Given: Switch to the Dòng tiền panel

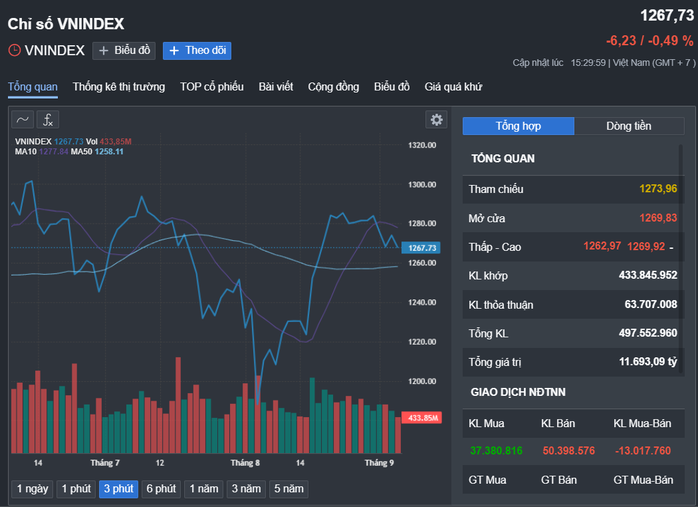Looking at the screenshot, I should tap(629, 126).
